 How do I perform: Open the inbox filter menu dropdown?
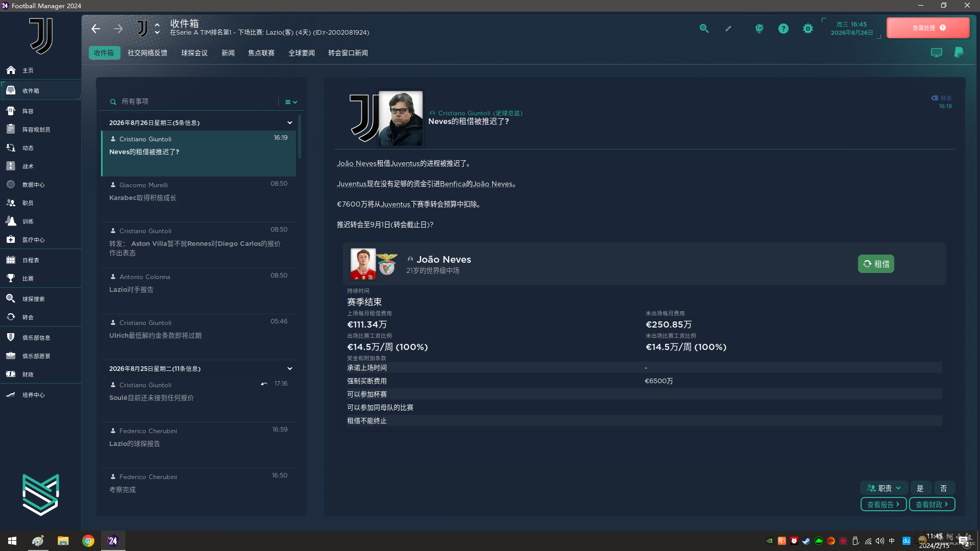pos(291,102)
